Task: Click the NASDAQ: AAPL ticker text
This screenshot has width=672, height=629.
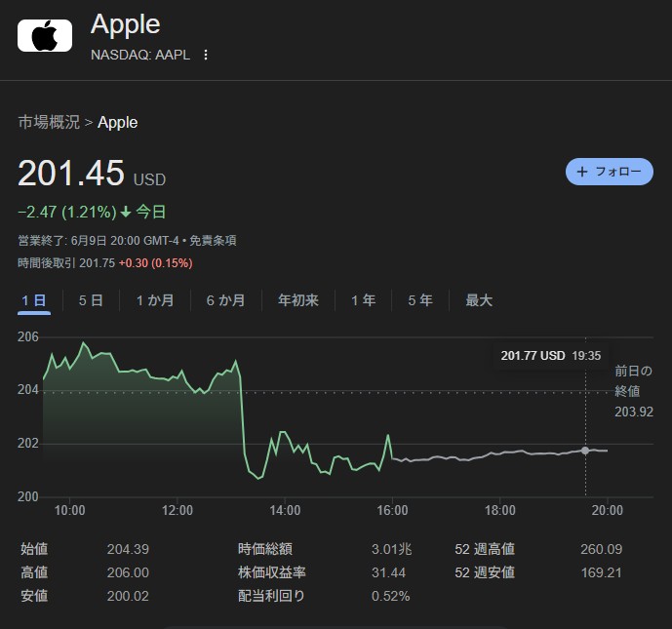Action: (x=140, y=55)
